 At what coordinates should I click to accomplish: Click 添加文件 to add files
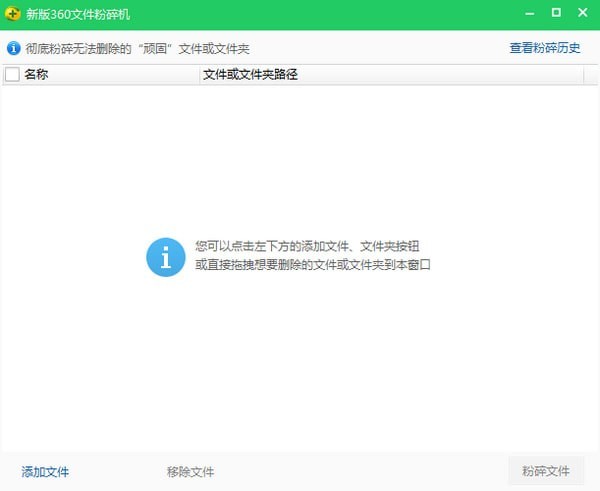tap(45, 472)
